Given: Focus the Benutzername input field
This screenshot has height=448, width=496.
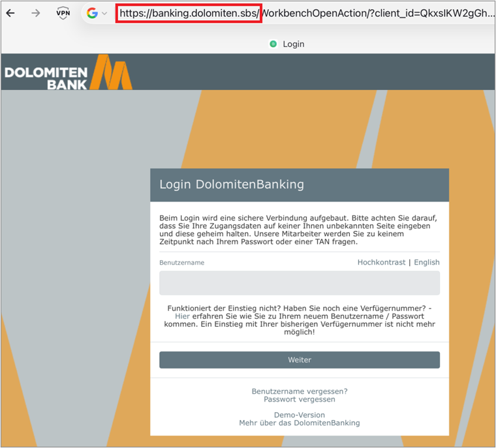Looking at the screenshot, I should pyautogui.click(x=300, y=283).
